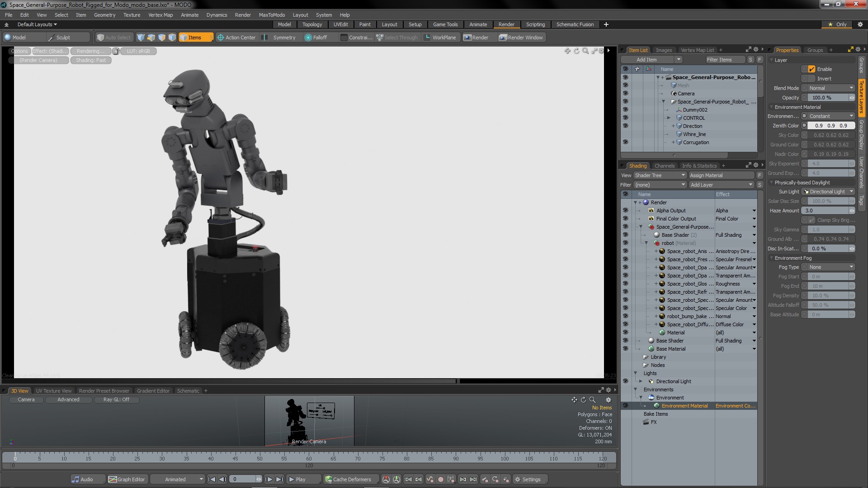Click the Ray GL: Off button
The image size is (868, 488).
[116, 399]
